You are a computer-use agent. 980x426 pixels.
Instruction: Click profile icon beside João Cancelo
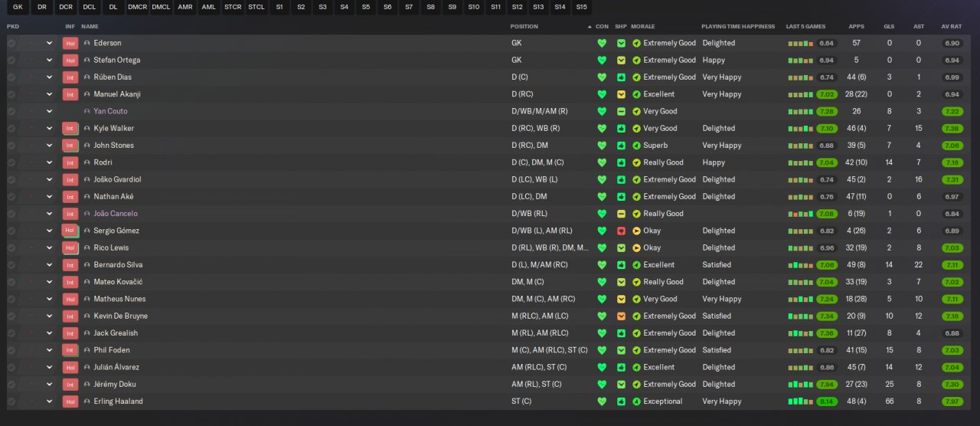click(87, 214)
